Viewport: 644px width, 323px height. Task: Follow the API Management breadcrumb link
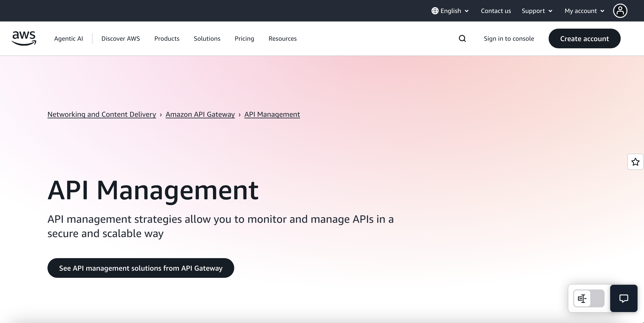[272, 114]
